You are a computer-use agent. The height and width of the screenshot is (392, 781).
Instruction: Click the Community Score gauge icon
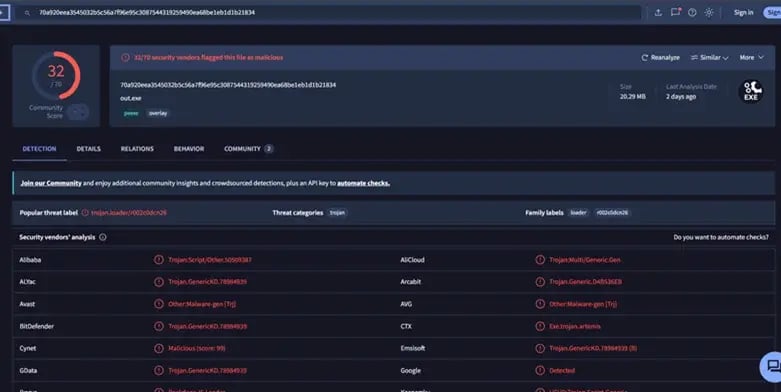coord(78,112)
